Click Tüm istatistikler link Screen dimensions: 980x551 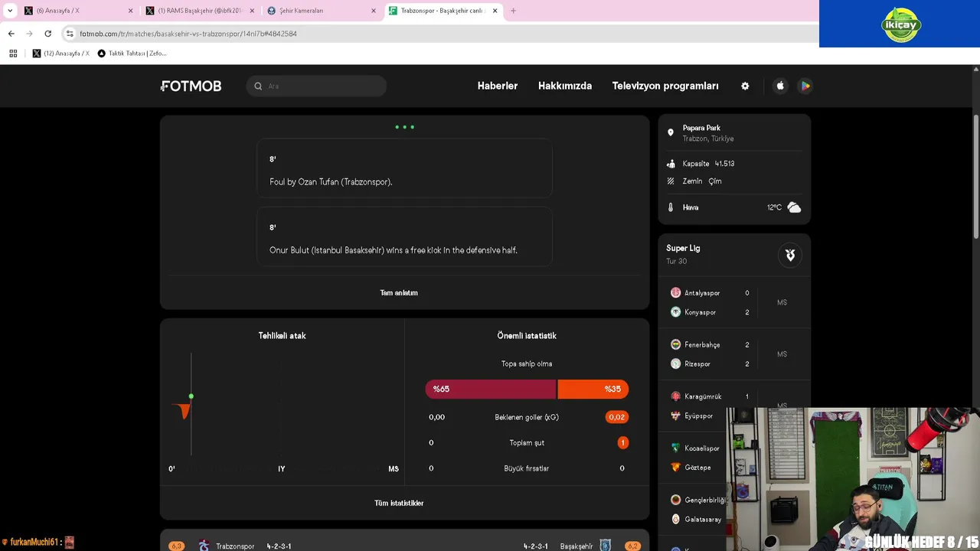click(x=399, y=503)
